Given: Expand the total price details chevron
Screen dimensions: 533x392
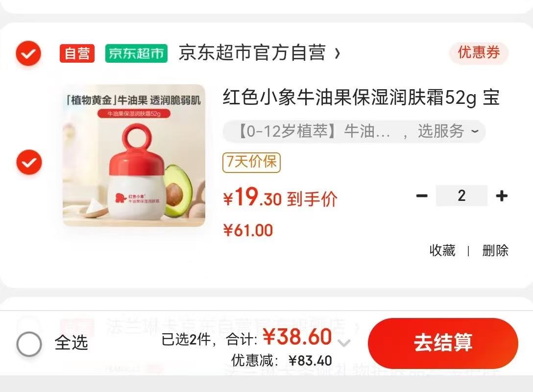Looking at the screenshot, I should 344,343.
